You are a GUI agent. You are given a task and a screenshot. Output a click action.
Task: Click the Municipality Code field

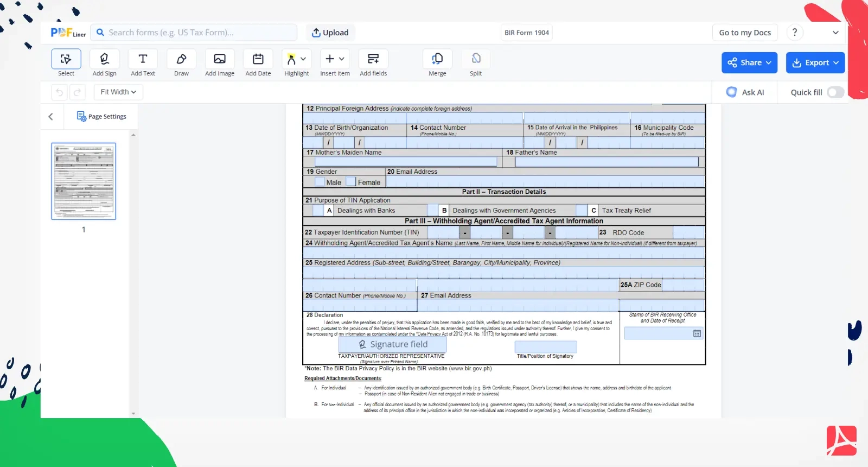[x=667, y=143]
